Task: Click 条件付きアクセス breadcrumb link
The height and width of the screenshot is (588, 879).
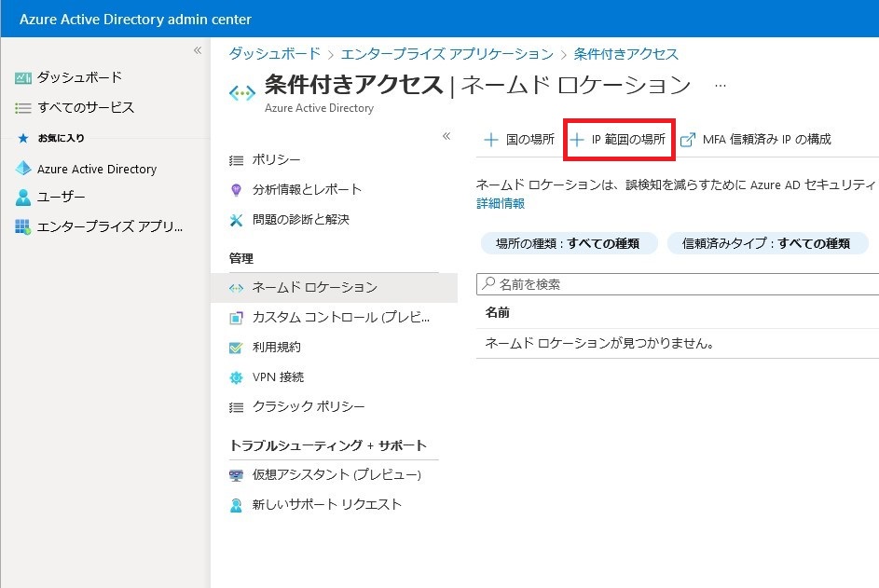Action: 626,54
